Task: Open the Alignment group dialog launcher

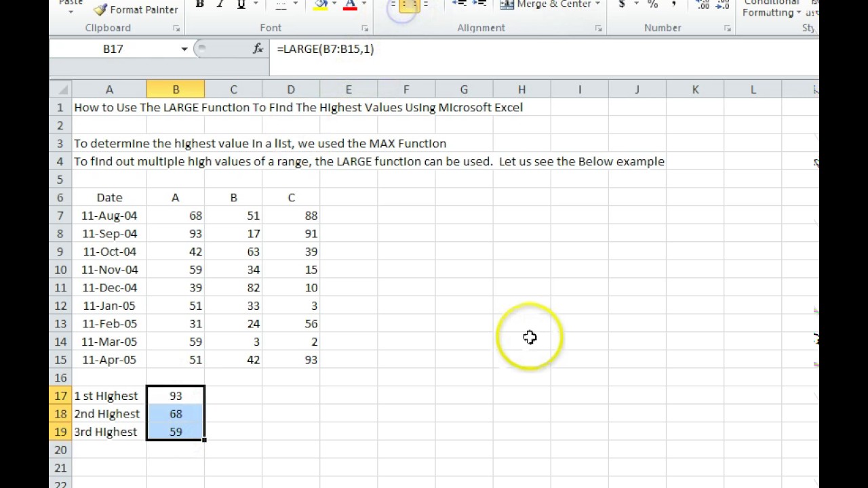Action: pyautogui.click(x=599, y=28)
